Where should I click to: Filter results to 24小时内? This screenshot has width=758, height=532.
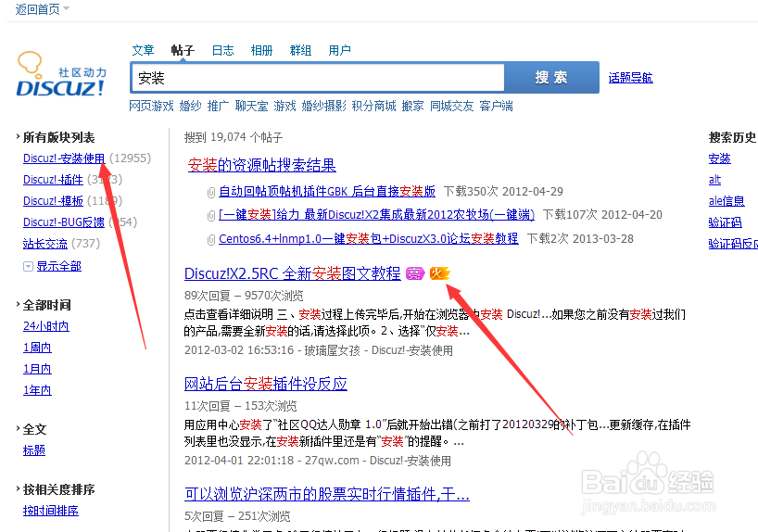pyautogui.click(x=46, y=326)
